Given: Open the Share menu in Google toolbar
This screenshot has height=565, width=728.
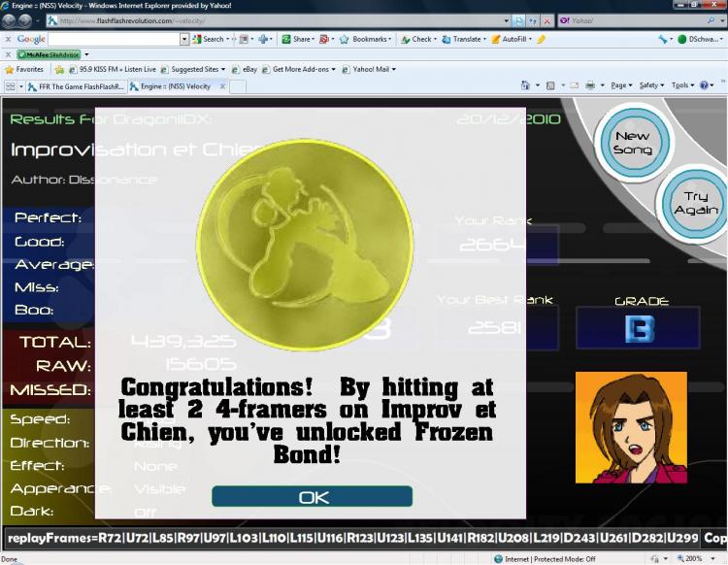Looking at the screenshot, I should 298,40.
